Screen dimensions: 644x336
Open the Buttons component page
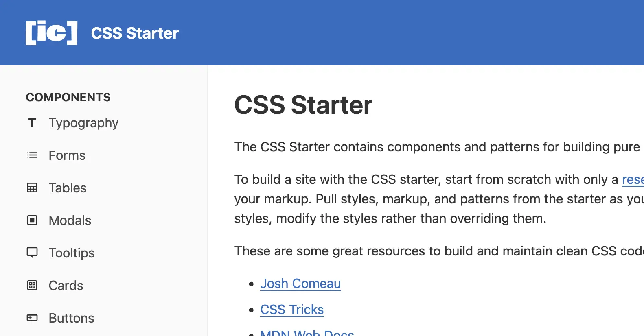(x=71, y=318)
